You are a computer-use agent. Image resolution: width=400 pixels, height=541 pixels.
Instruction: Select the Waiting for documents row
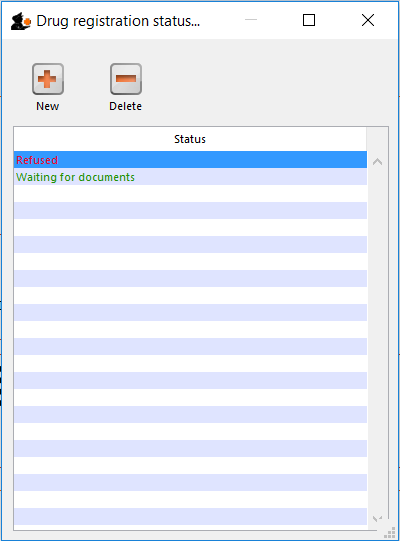click(x=190, y=177)
